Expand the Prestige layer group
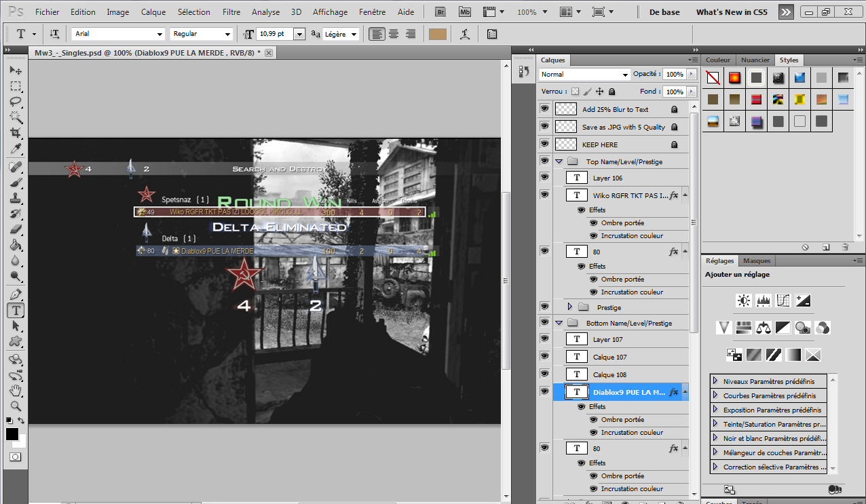 click(x=570, y=307)
